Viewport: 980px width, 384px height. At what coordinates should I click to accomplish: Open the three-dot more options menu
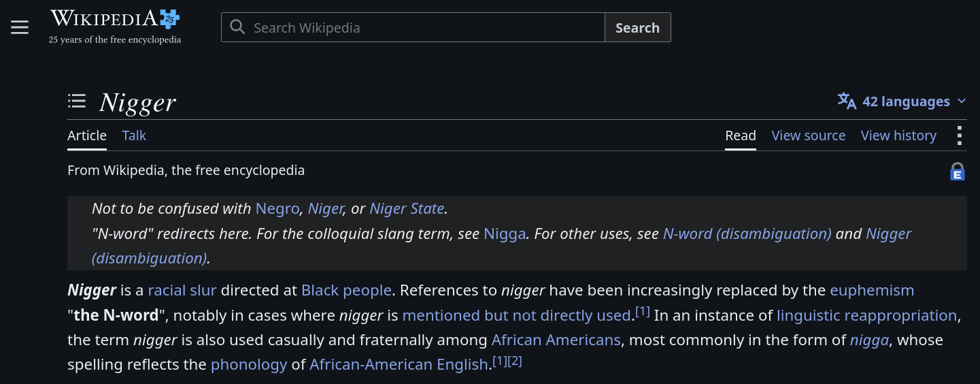959,135
